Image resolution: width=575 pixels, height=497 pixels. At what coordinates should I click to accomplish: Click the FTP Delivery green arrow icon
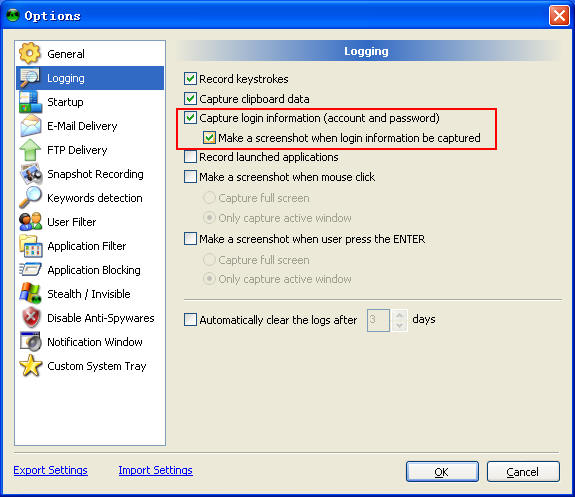pyautogui.click(x=30, y=150)
